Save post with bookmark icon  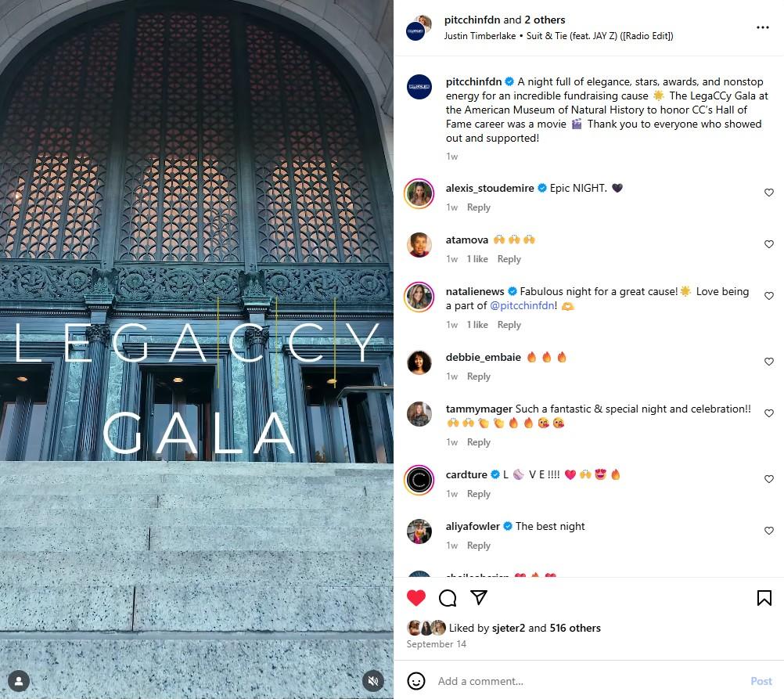764,597
